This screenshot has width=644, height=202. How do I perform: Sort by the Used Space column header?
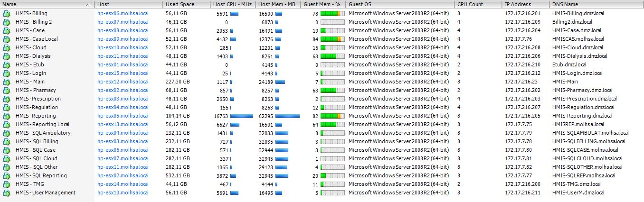[179, 4]
